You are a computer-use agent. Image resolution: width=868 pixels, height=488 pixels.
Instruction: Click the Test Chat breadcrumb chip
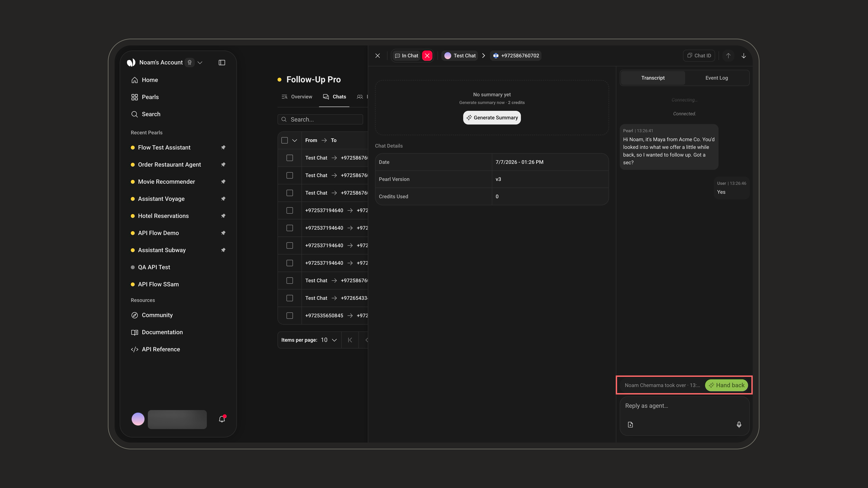pyautogui.click(x=460, y=56)
